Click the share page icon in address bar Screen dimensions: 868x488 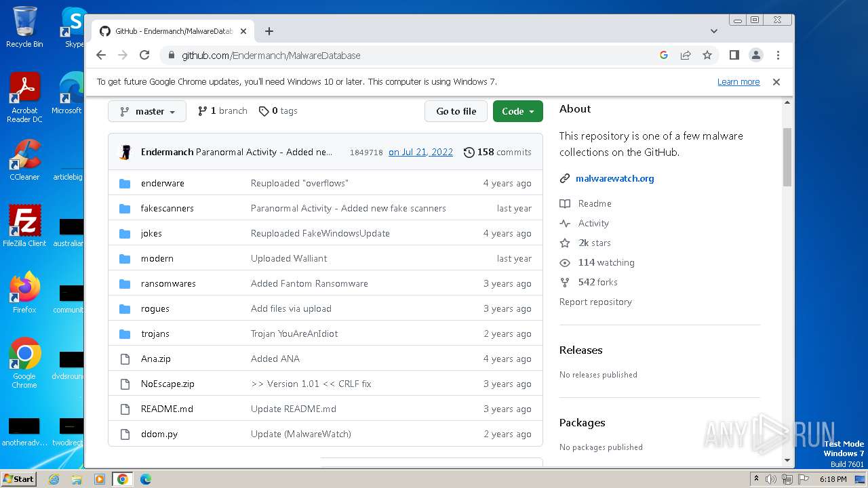(686, 56)
